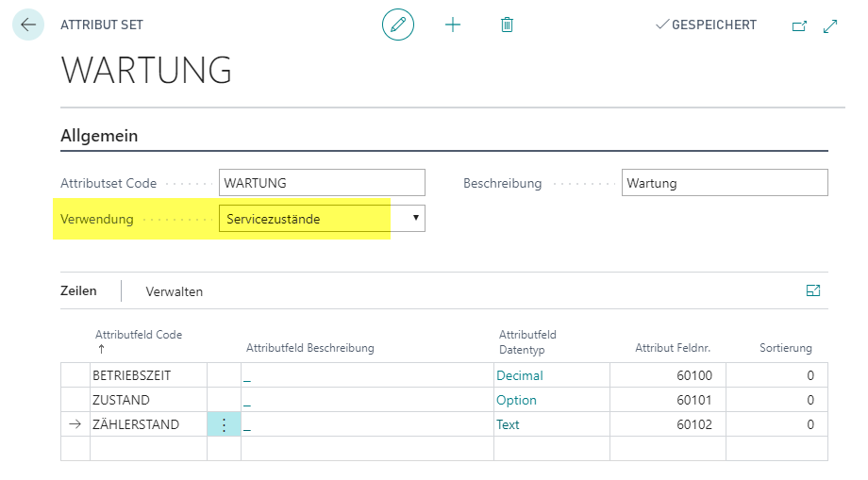
Task: Click the Beschreibung field with Wartung
Action: [725, 183]
